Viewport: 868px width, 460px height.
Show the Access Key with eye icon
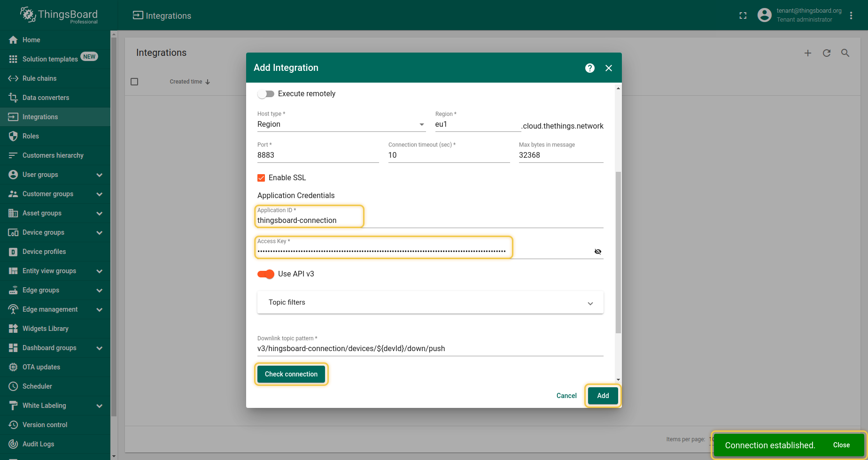pyautogui.click(x=597, y=252)
